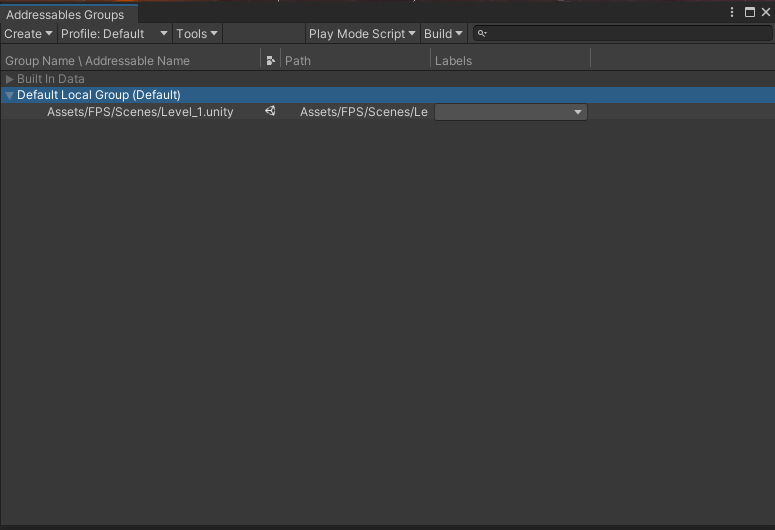Open the window's three-dot options menu
The width and height of the screenshot is (775, 530).
coord(734,13)
